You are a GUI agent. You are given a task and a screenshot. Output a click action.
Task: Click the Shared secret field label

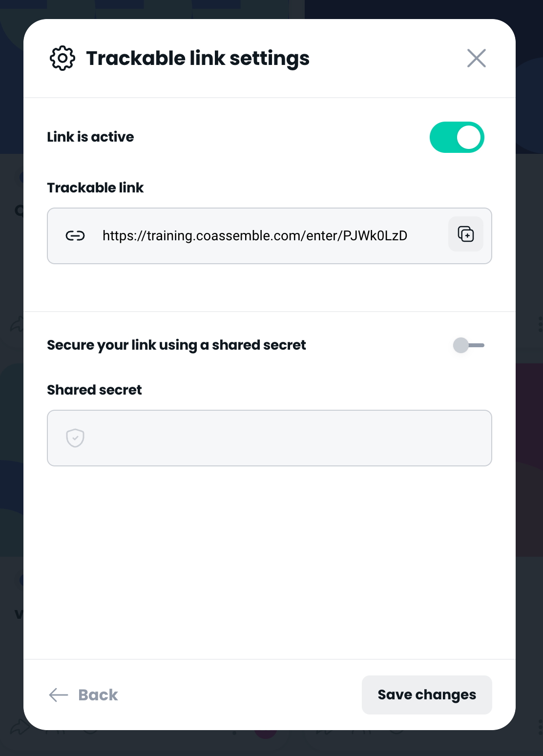pos(94,390)
